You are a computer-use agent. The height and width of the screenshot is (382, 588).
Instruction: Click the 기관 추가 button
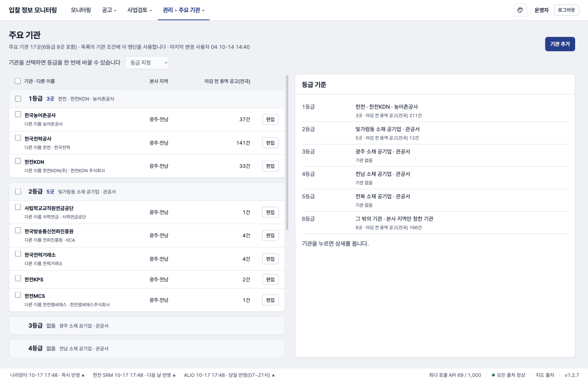coord(560,44)
